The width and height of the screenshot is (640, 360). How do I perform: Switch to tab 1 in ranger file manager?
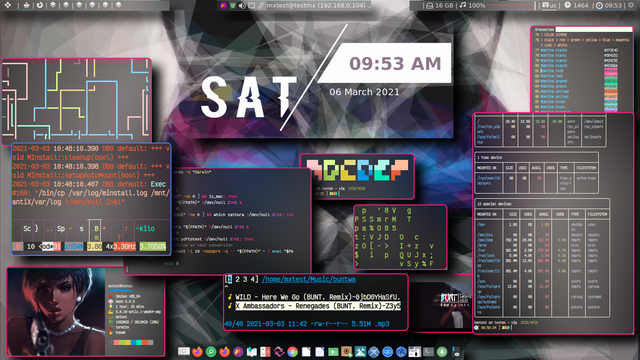(x=230, y=279)
